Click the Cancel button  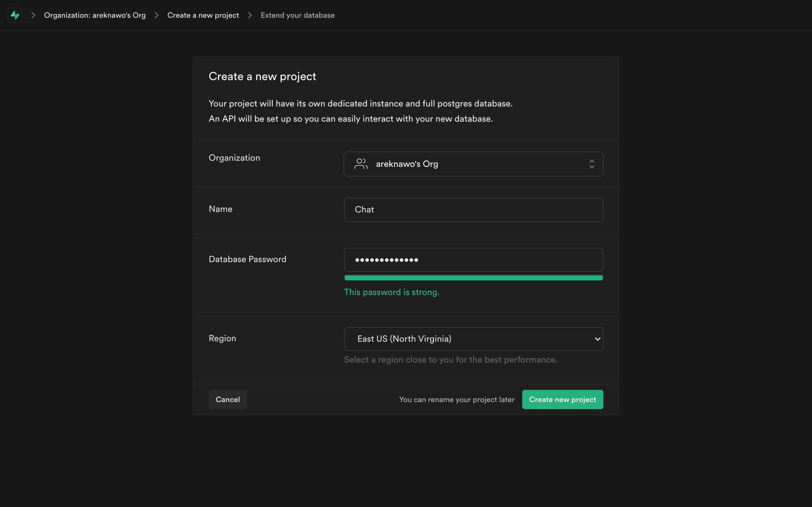tap(228, 399)
